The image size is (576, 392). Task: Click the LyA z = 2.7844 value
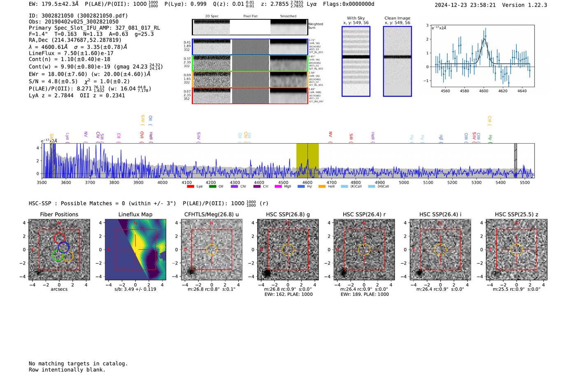(51, 95)
